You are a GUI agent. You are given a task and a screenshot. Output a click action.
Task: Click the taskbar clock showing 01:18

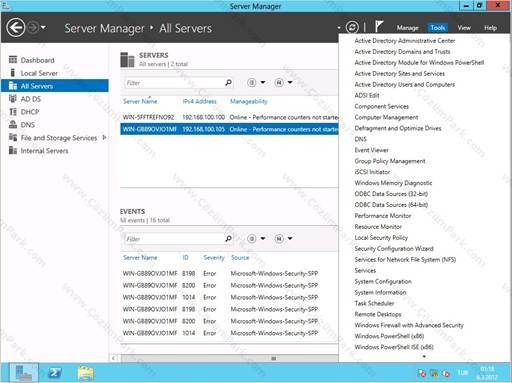click(x=487, y=373)
